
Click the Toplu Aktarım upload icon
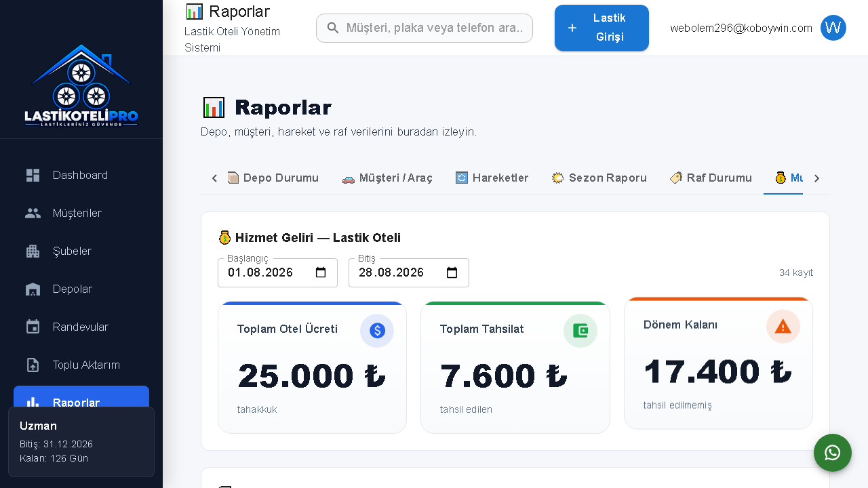click(x=33, y=365)
